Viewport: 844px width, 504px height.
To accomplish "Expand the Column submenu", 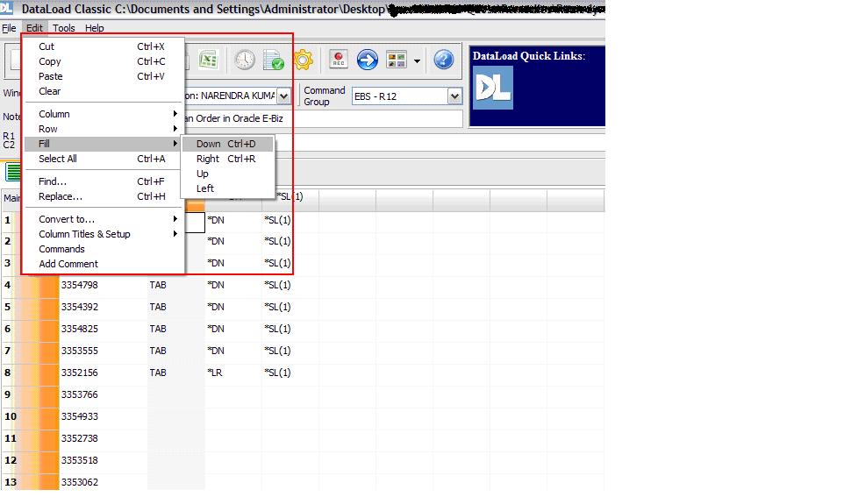I will (103, 114).
